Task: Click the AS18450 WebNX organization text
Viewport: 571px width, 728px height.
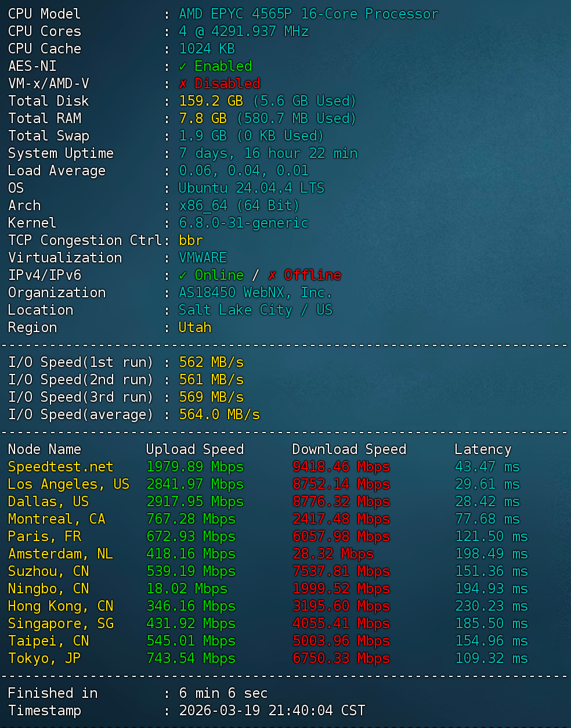Action: click(x=255, y=293)
